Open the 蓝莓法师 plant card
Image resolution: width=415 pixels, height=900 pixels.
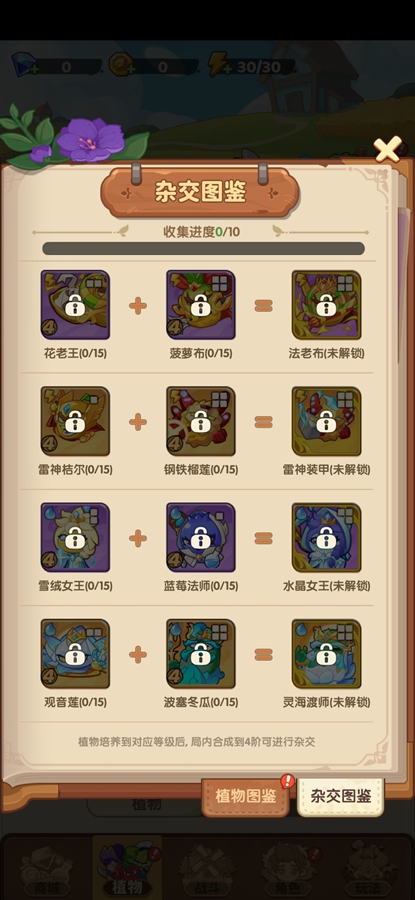tap(200, 538)
